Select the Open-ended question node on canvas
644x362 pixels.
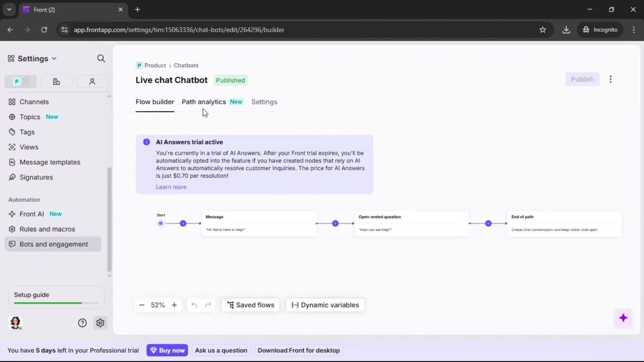click(411, 223)
